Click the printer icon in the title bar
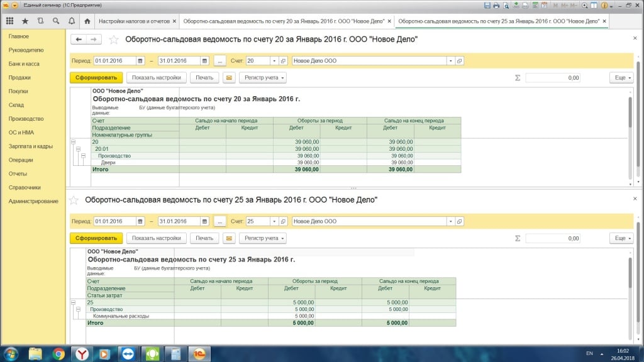The width and height of the screenshot is (644, 362). [496, 5]
